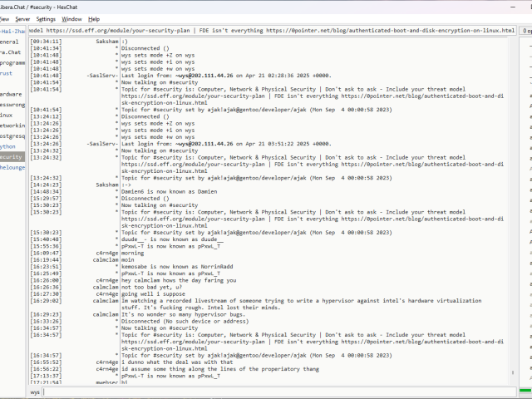Select the highlighted security channel in sidebar
The height and width of the screenshot is (399, 532).
coord(12,156)
